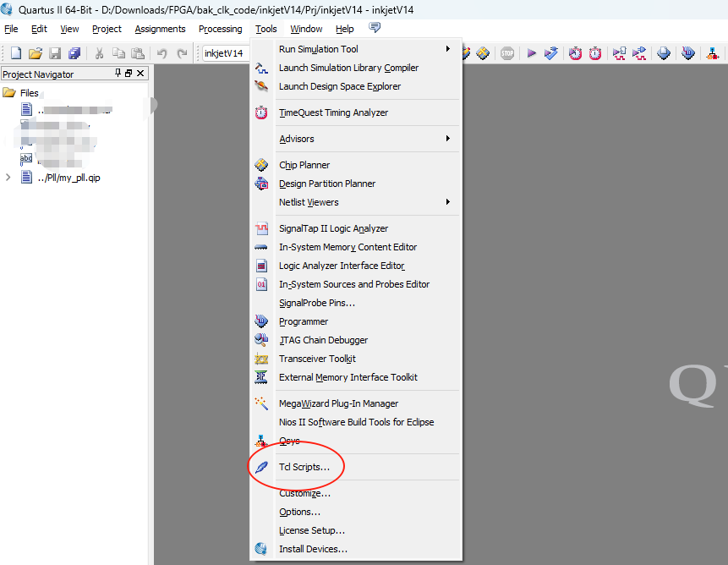Image resolution: width=728 pixels, height=565 pixels.
Task: Expand Run Simulation Tool submenu
Action: [356, 49]
